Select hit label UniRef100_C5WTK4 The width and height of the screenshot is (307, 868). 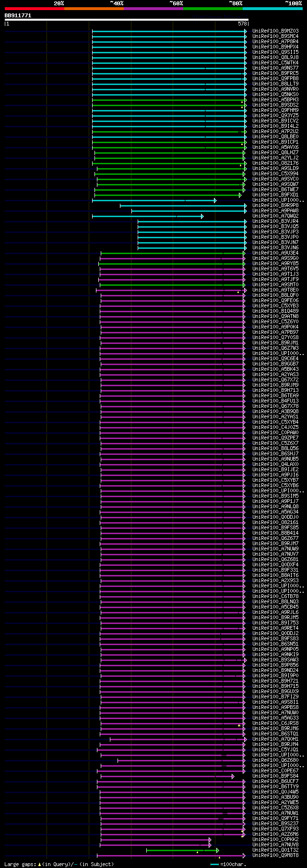tap(275, 63)
